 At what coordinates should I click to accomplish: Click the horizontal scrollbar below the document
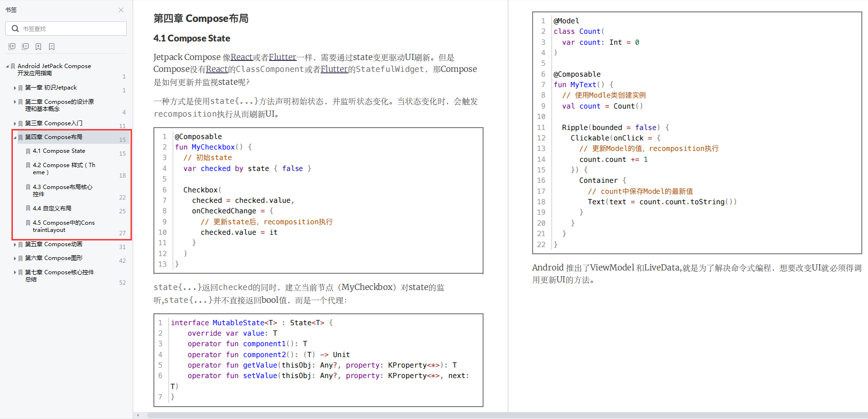click(x=507, y=415)
